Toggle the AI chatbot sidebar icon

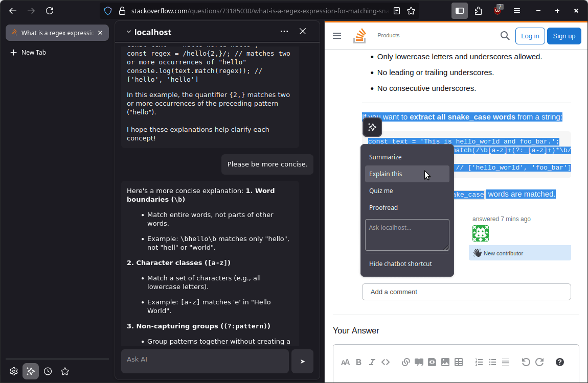31,371
